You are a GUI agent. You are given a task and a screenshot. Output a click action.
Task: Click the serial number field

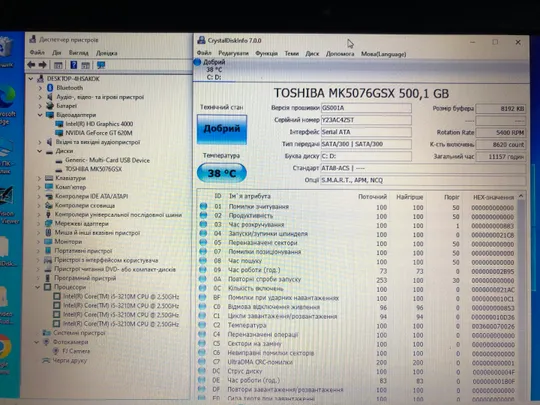click(366, 120)
